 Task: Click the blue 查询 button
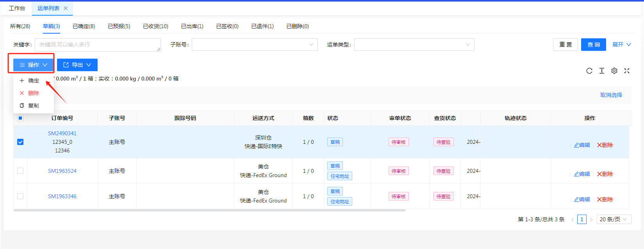pos(593,45)
